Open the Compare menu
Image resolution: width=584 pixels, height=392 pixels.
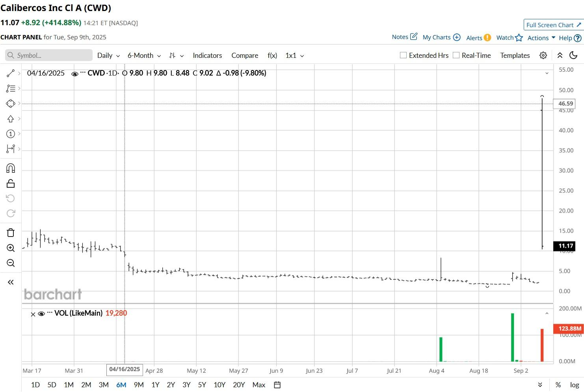(245, 55)
